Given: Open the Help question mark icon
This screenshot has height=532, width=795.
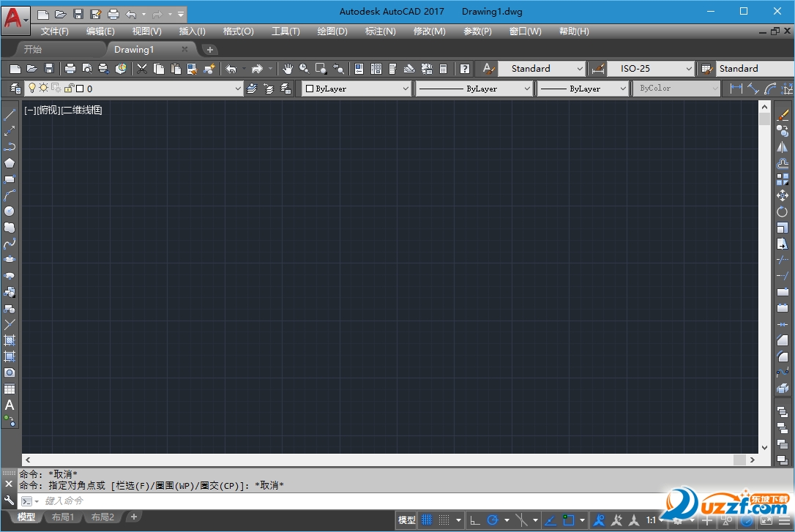Looking at the screenshot, I should click(x=464, y=68).
